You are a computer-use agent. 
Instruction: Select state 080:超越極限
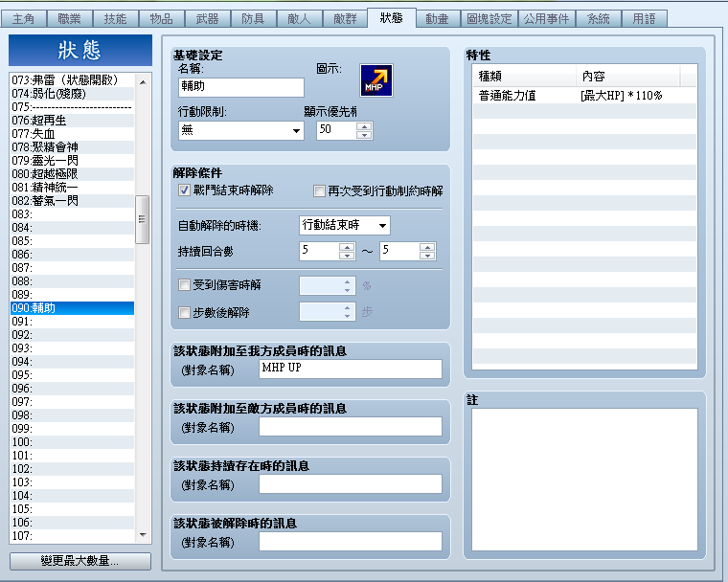click(x=73, y=174)
